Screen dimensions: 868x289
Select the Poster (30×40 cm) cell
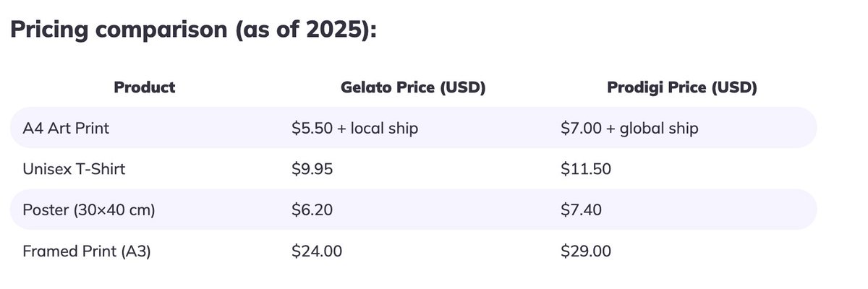[x=89, y=210]
